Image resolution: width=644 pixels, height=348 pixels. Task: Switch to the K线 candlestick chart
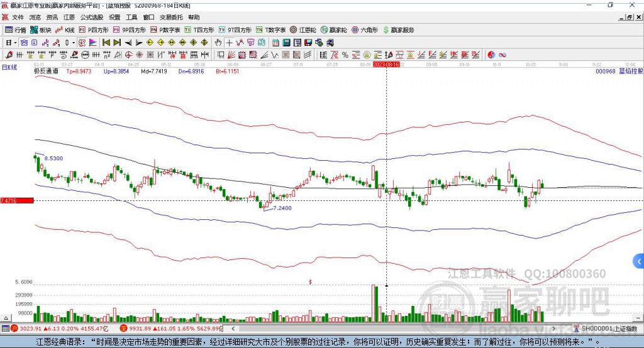(x=65, y=30)
